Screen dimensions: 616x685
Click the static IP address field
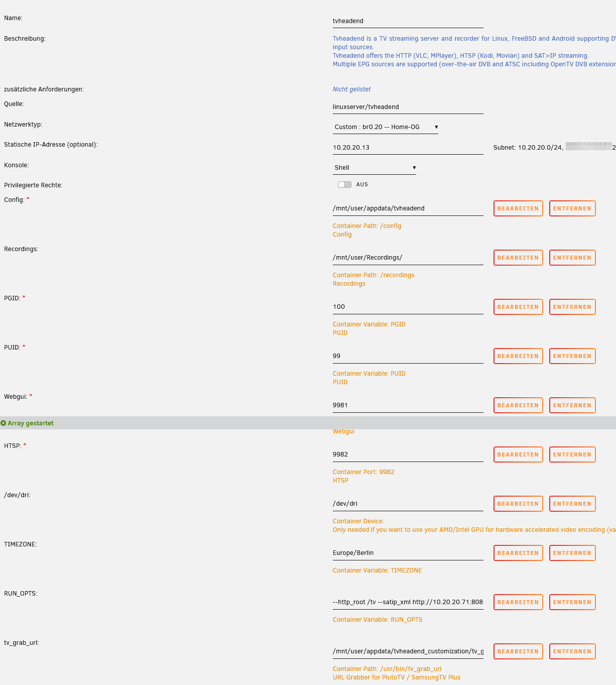(x=408, y=148)
